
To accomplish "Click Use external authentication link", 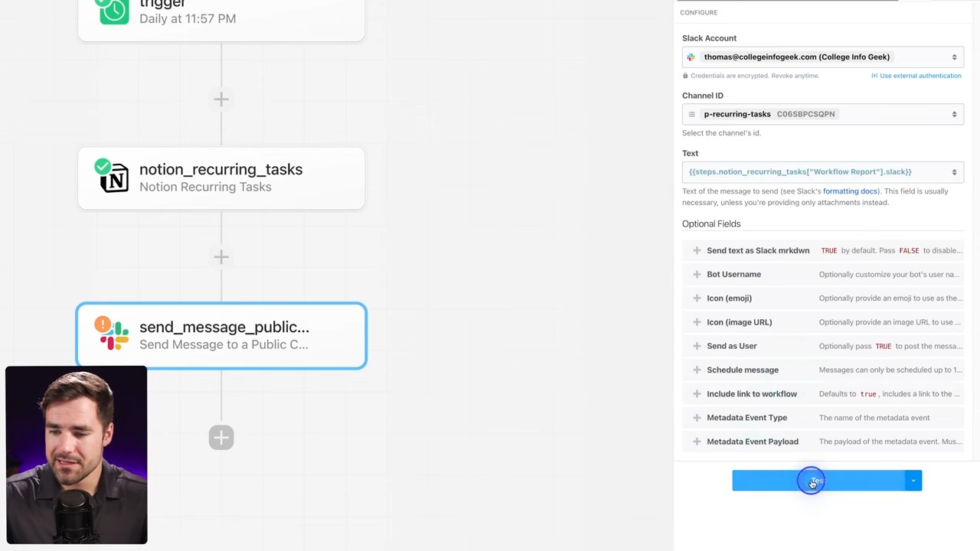I will tap(920, 76).
